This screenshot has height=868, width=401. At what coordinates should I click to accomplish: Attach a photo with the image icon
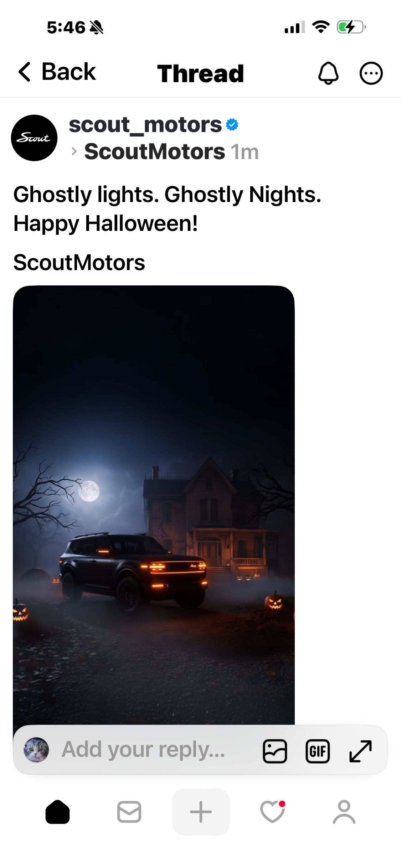click(275, 751)
